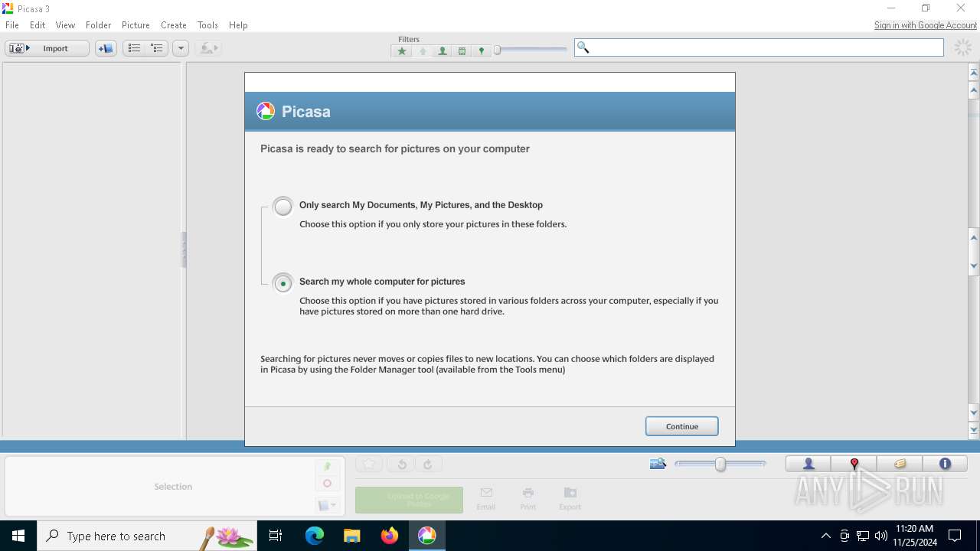The width and height of the screenshot is (980, 551).
Task: Filter to show only movies
Action: (x=462, y=51)
